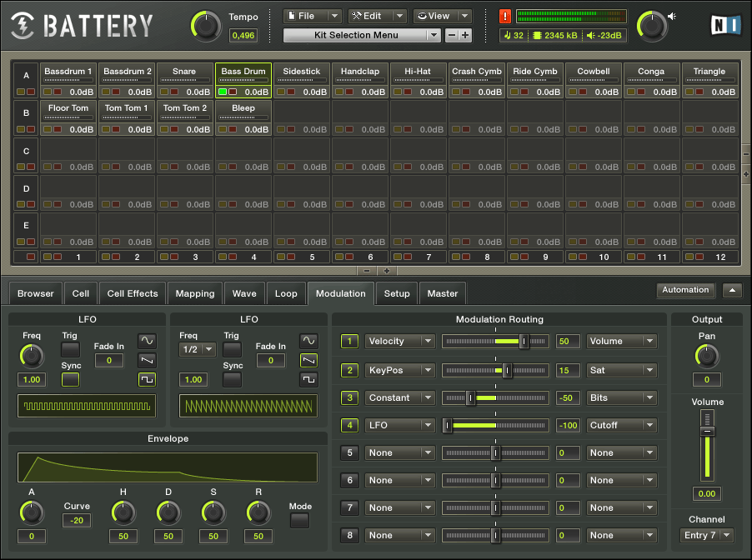Toggle Sync button in second LFO
Screen dimensions: 752x560
[x=232, y=380]
